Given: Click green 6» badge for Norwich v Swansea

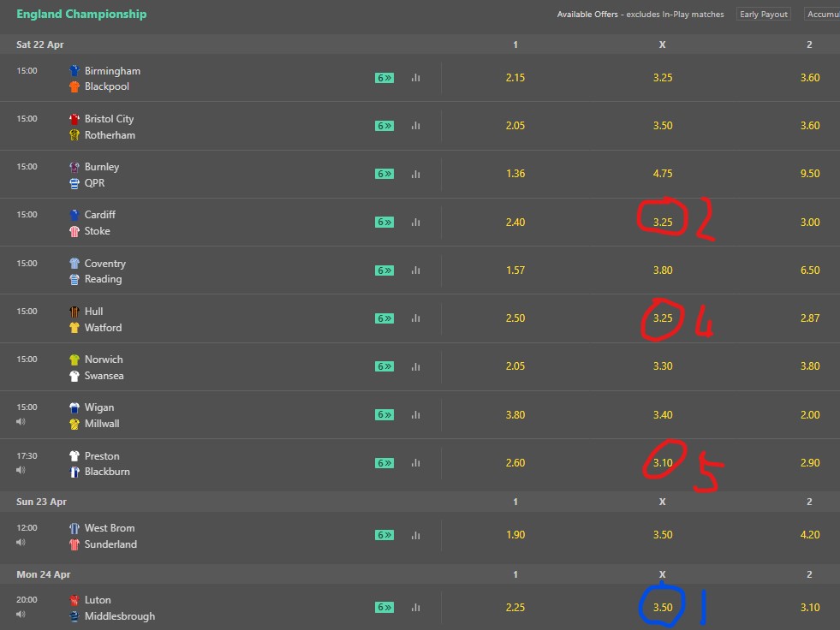Looking at the screenshot, I should pyautogui.click(x=384, y=366).
